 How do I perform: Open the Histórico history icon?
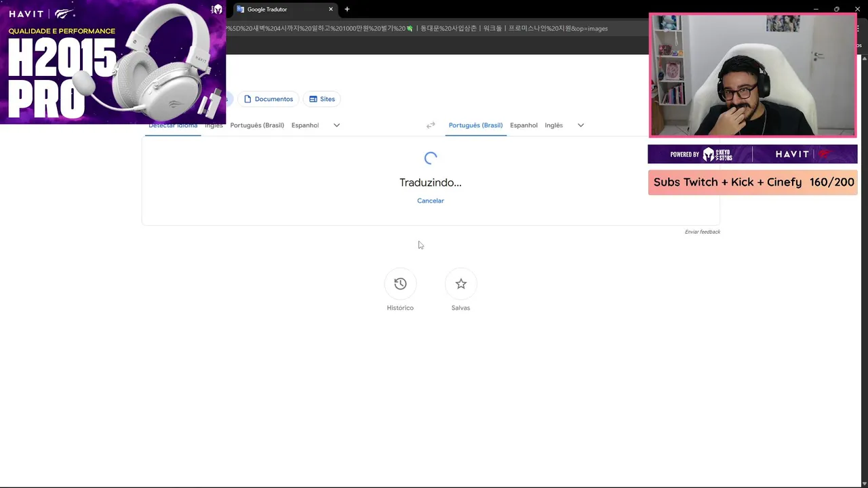(400, 284)
